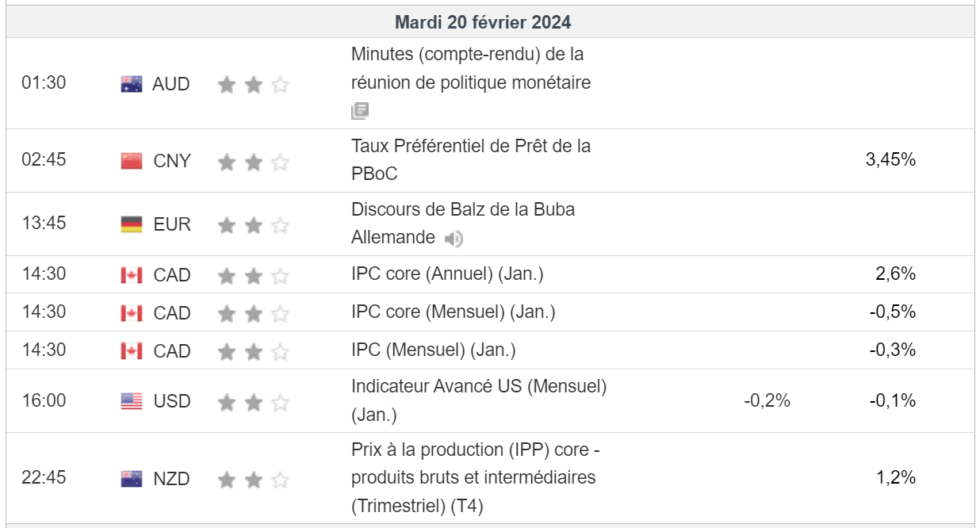Click the importance stars in the AUD row
The image size is (980, 528).
pyautogui.click(x=254, y=85)
